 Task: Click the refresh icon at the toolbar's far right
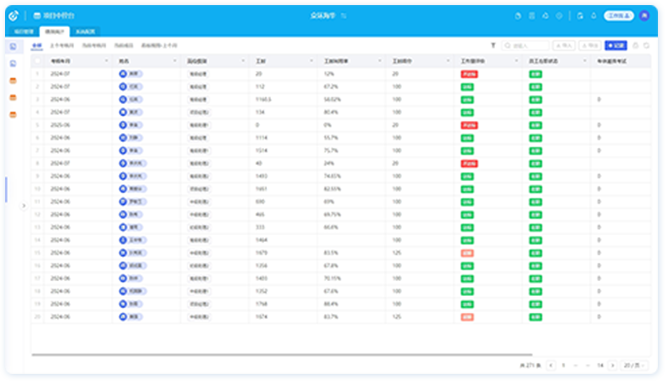[x=646, y=45]
